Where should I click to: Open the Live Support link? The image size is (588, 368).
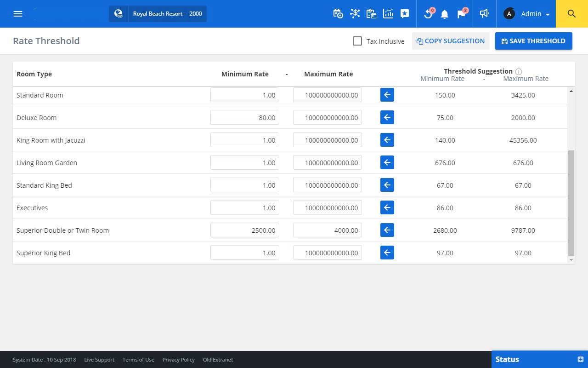tap(99, 360)
